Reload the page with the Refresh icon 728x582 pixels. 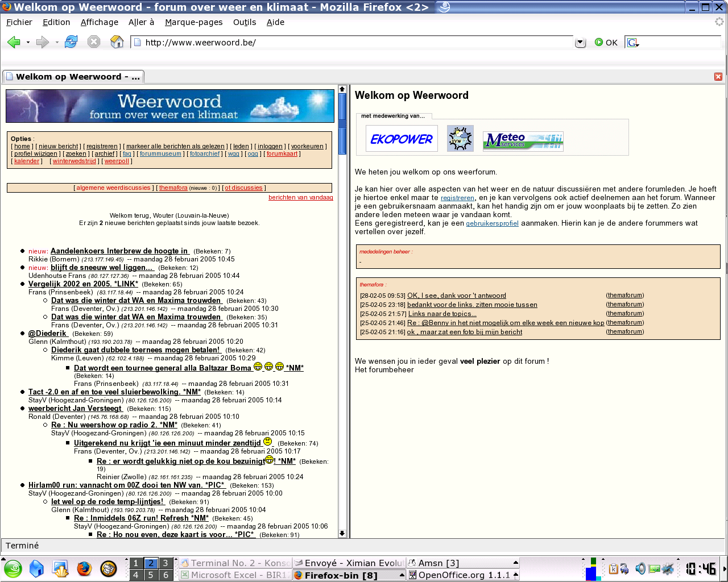pyautogui.click(x=71, y=42)
